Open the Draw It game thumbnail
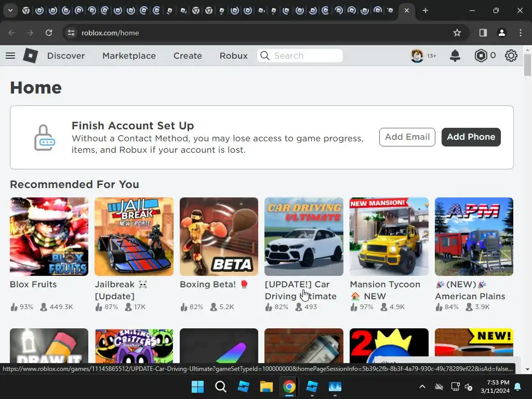The height and width of the screenshot is (399, 532). click(49, 345)
